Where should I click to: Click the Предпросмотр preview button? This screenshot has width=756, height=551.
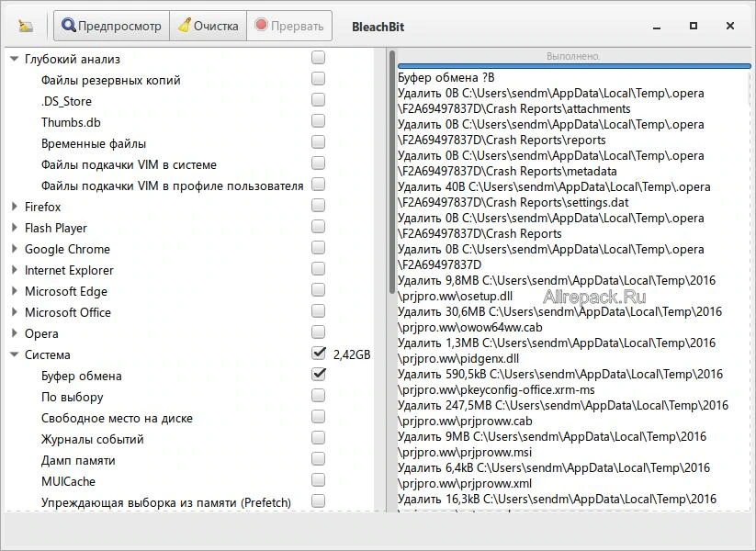click(x=111, y=26)
